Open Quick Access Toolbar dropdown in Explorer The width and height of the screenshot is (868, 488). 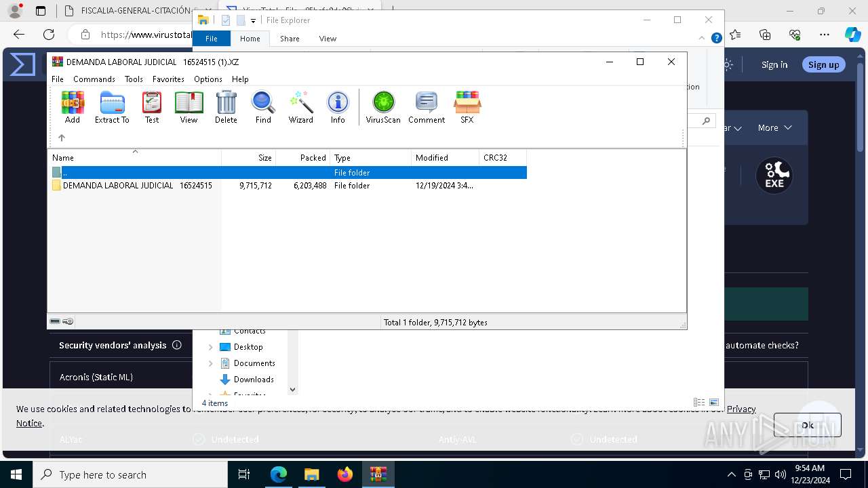(253, 20)
